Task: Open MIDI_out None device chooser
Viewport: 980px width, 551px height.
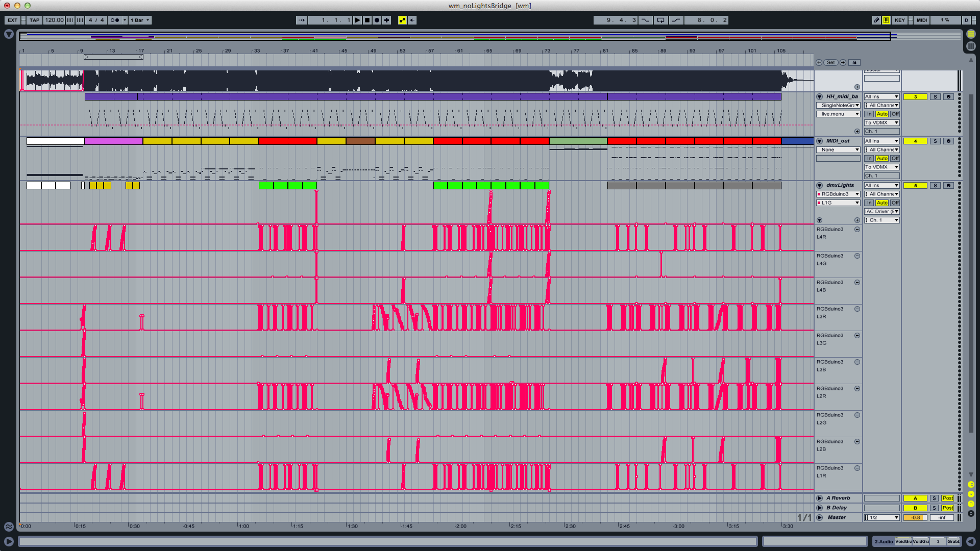Action: 838,149
